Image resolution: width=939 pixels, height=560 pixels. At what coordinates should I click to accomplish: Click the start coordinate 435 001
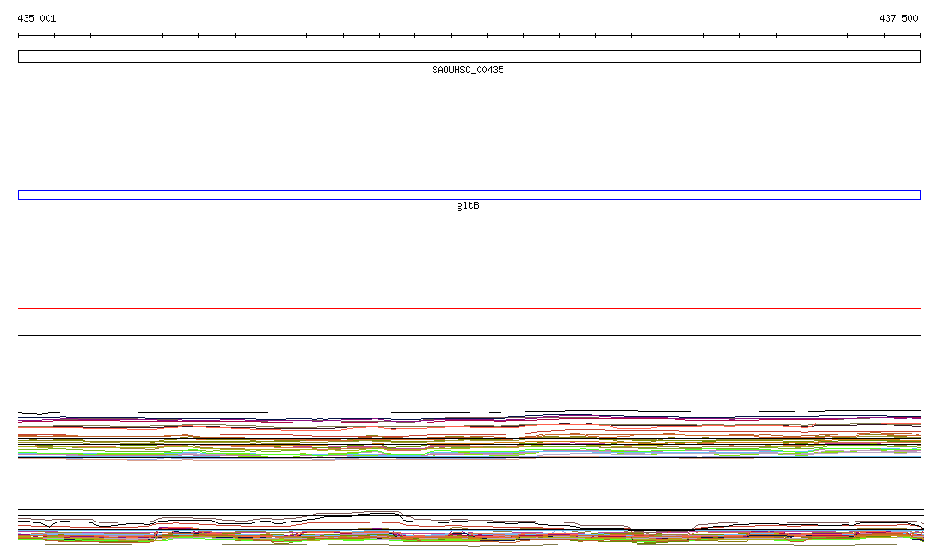(37, 18)
